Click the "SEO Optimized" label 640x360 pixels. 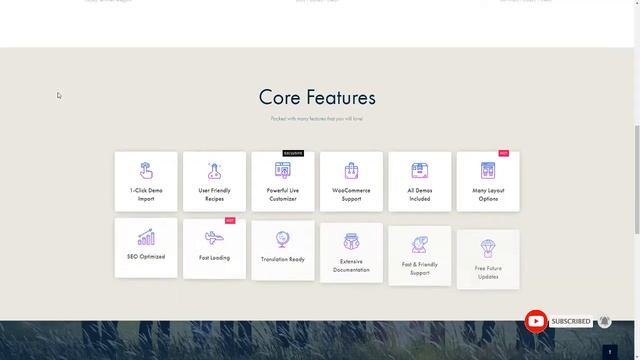(146, 257)
